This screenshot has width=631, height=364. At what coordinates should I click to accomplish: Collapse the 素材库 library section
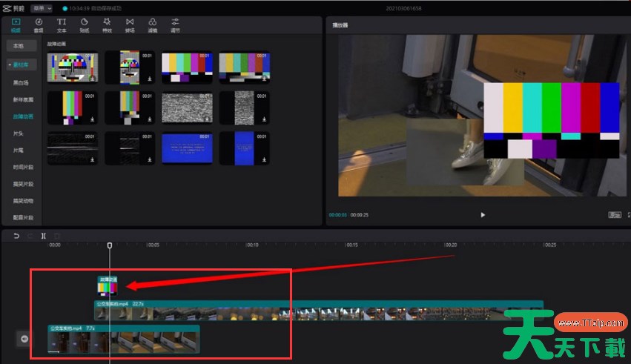tap(22, 65)
